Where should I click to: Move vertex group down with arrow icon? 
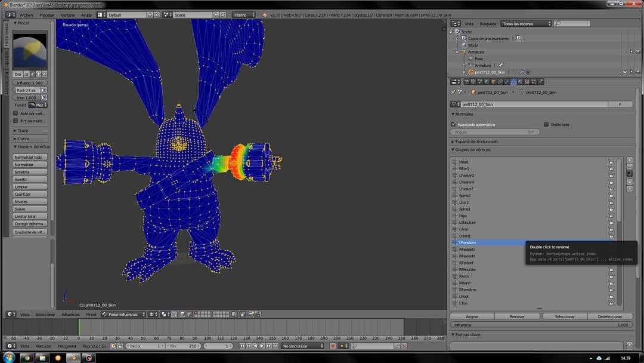click(x=630, y=189)
